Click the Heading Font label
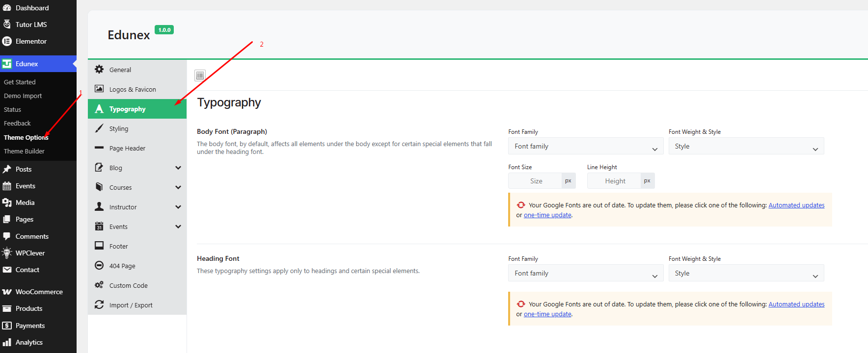The width and height of the screenshot is (868, 353). pyautogui.click(x=218, y=258)
